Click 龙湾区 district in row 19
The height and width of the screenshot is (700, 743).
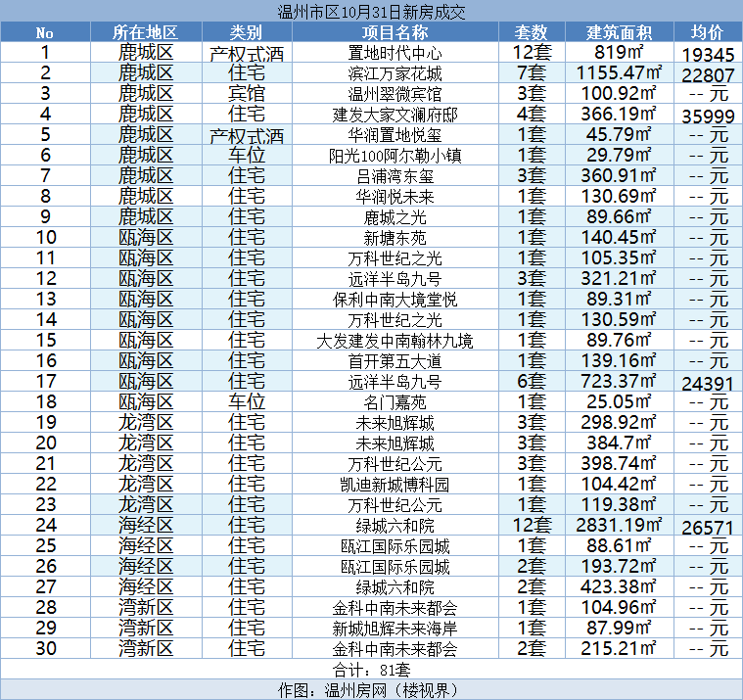click(x=146, y=422)
